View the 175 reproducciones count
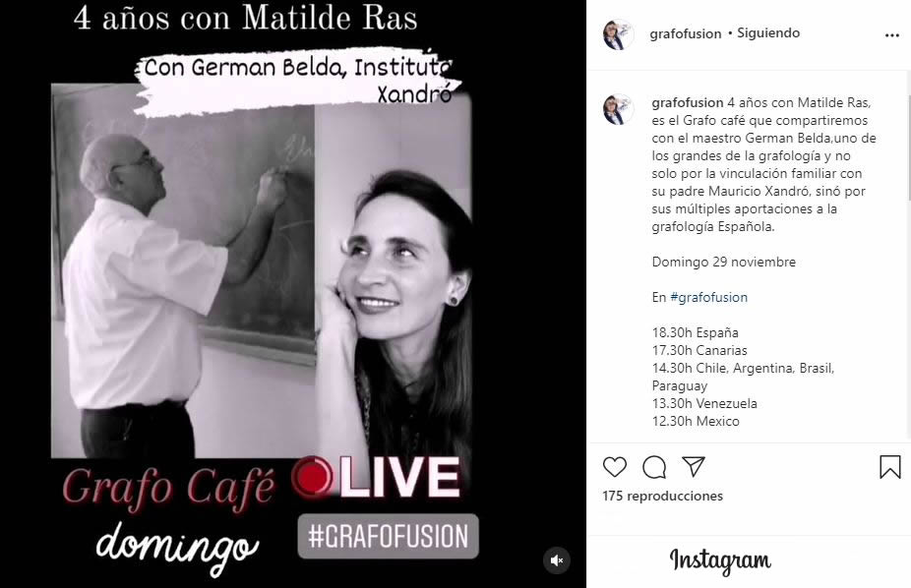 click(662, 496)
